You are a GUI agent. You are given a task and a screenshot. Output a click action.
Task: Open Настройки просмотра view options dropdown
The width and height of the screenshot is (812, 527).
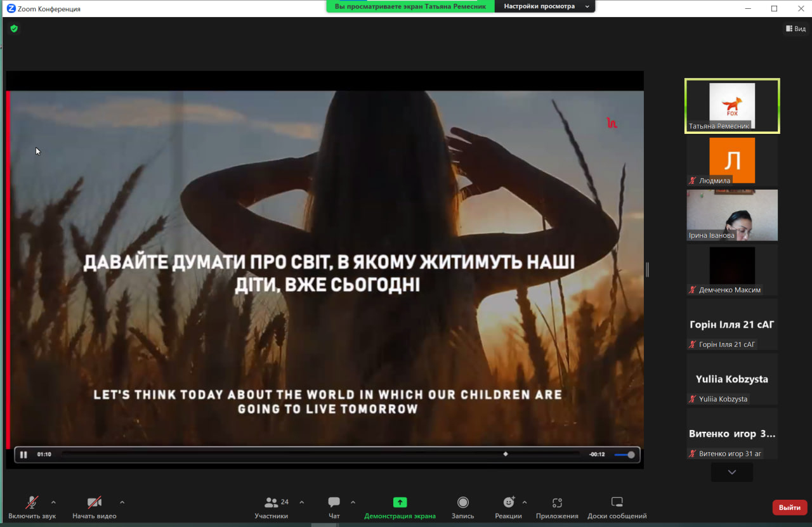pos(545,6)
